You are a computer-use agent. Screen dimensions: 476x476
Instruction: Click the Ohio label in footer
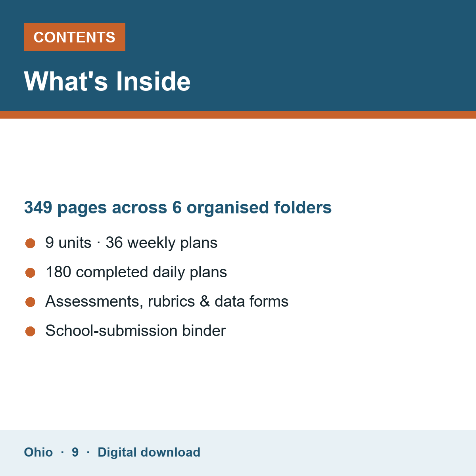click(x=38, y=452)
